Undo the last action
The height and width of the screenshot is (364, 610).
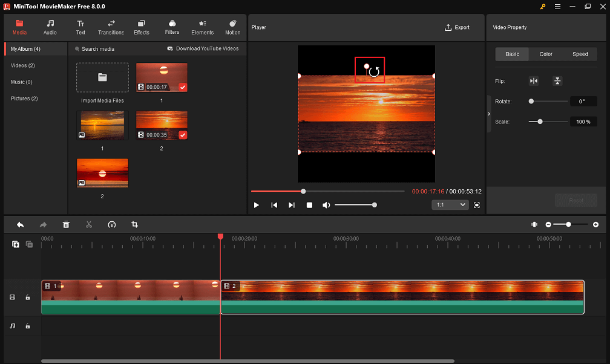click(20, 225)
